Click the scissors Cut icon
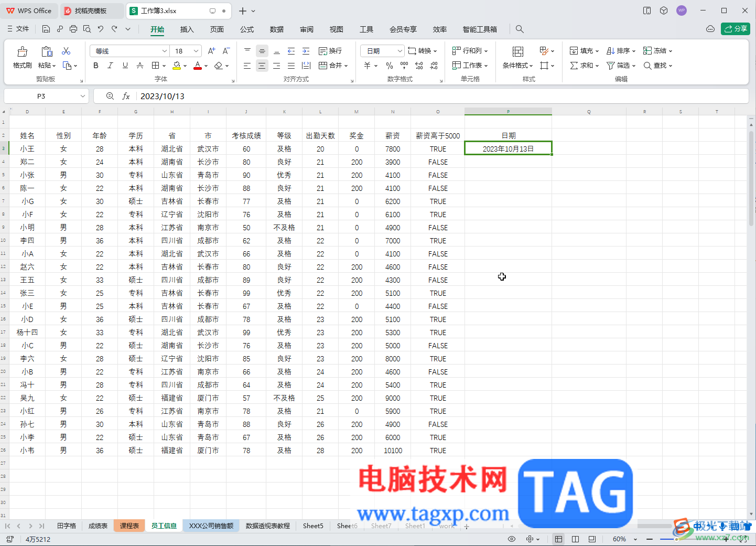This screenshot has height=546, width=756. tap(66, 51)
